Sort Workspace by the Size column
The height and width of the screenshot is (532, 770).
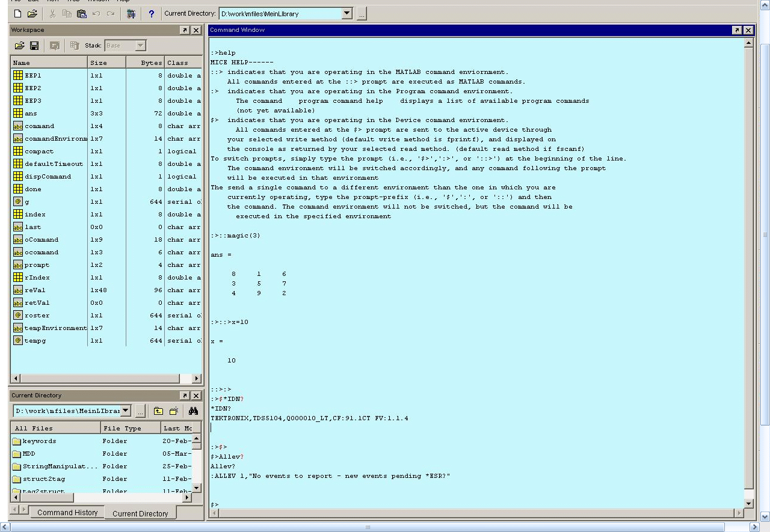point(106,63)
